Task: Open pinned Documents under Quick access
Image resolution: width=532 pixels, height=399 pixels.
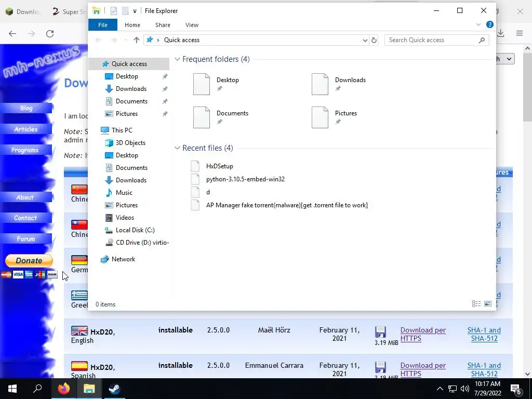Action: (131, 101)
